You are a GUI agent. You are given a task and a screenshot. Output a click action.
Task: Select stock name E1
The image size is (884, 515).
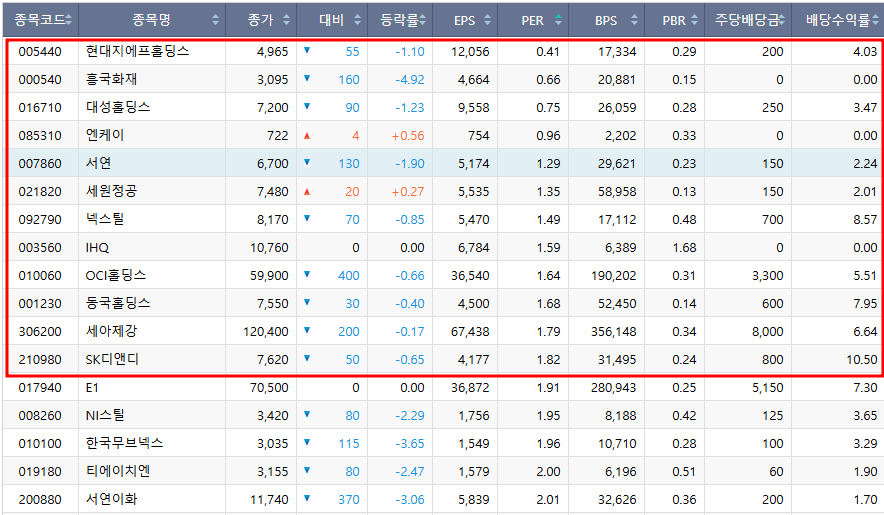tap(92, 388)
